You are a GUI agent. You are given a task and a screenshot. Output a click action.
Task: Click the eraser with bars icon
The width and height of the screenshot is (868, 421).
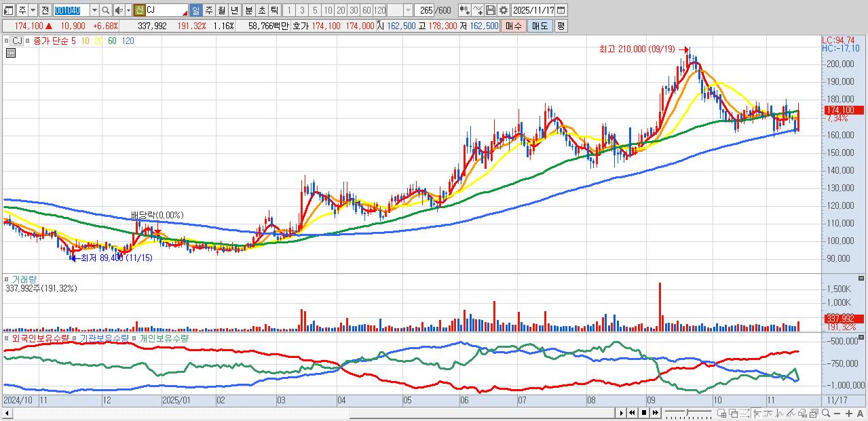[x=802, y=413]
